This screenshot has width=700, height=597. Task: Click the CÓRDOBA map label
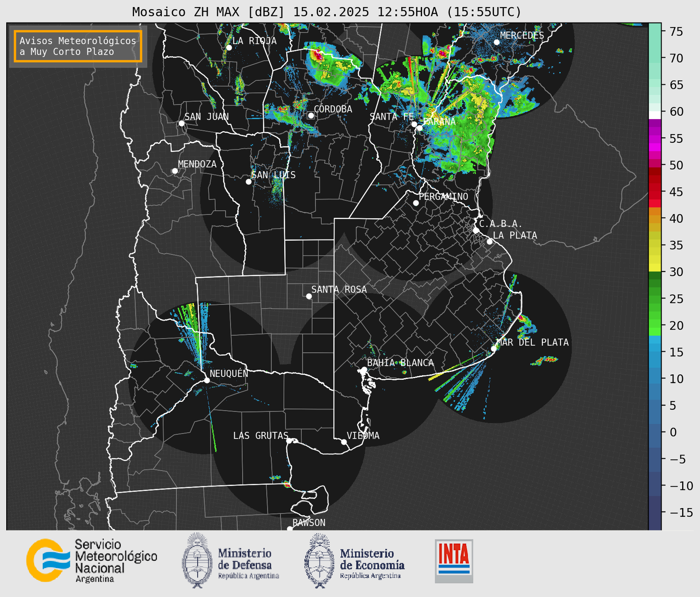[x=333, y=109]
